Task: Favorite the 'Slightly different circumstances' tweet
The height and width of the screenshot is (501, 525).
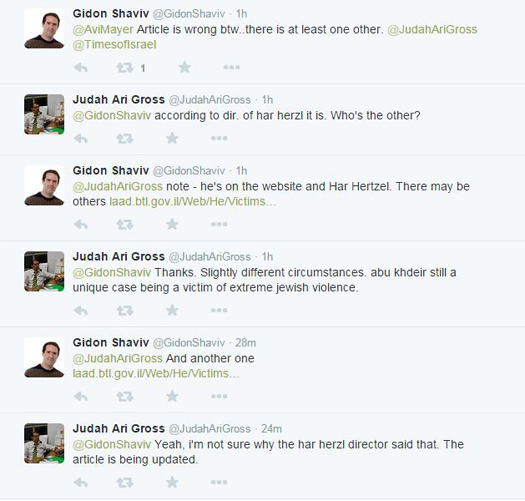Action: (x=172, y=310)
